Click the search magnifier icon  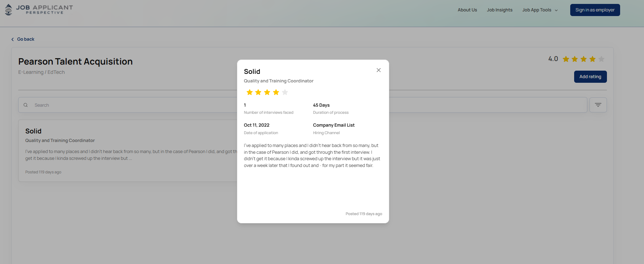tap(26, 105)
